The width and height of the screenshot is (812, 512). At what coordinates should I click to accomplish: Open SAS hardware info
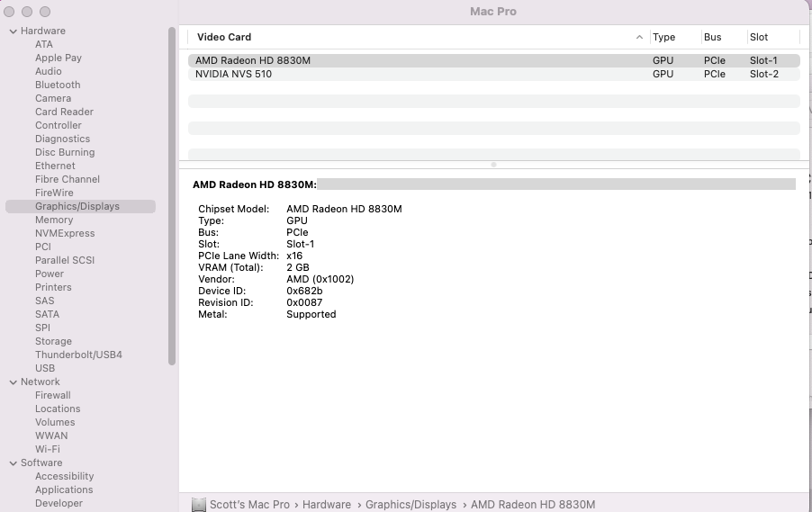click(x=44, y=301)
